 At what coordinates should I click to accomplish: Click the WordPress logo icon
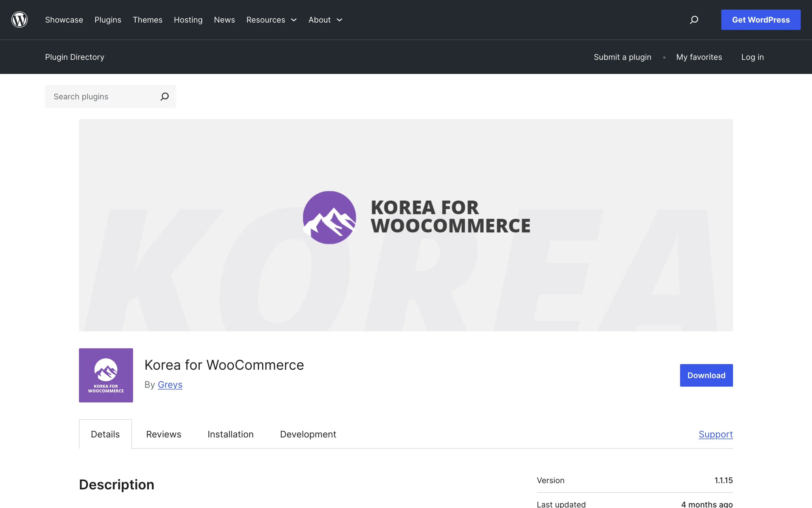[x=19, y=20]
